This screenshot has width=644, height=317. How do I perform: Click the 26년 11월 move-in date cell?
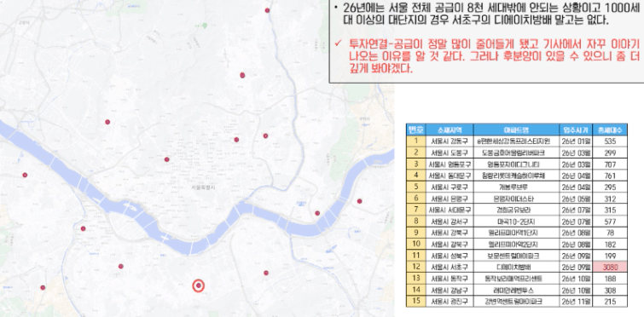click(576, 302)
